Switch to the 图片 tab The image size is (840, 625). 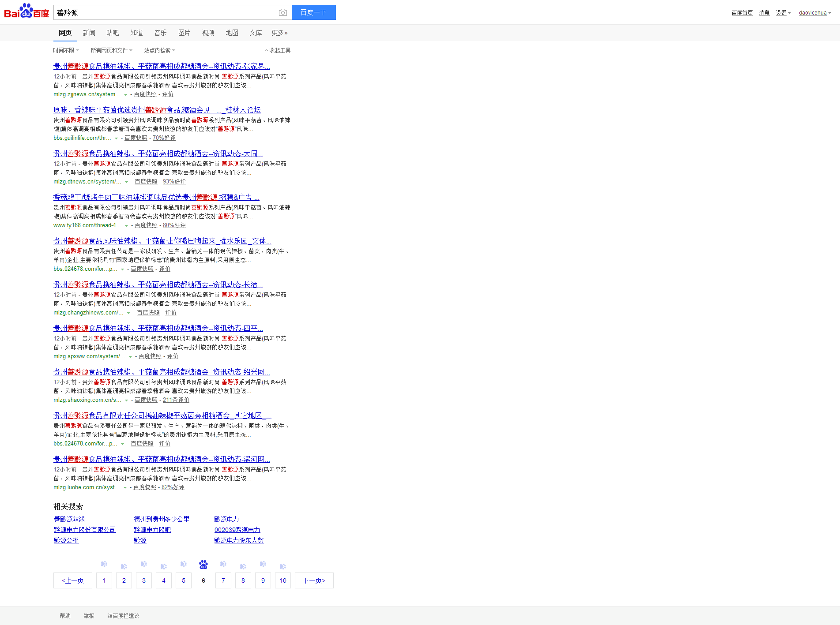point(184,33)
